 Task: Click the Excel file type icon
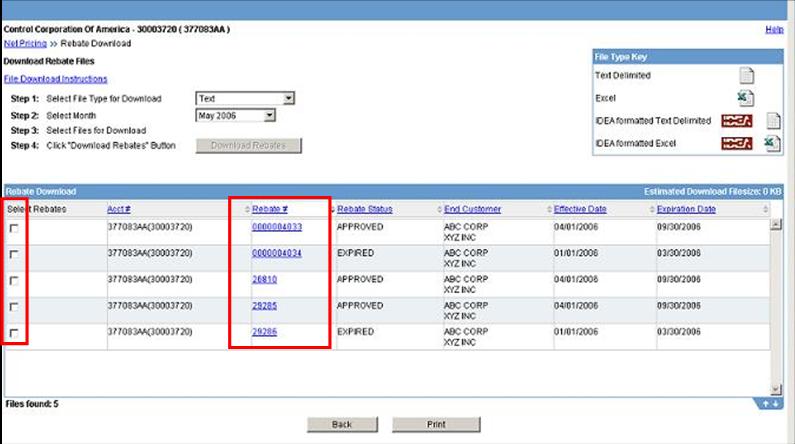coord(745,98)
